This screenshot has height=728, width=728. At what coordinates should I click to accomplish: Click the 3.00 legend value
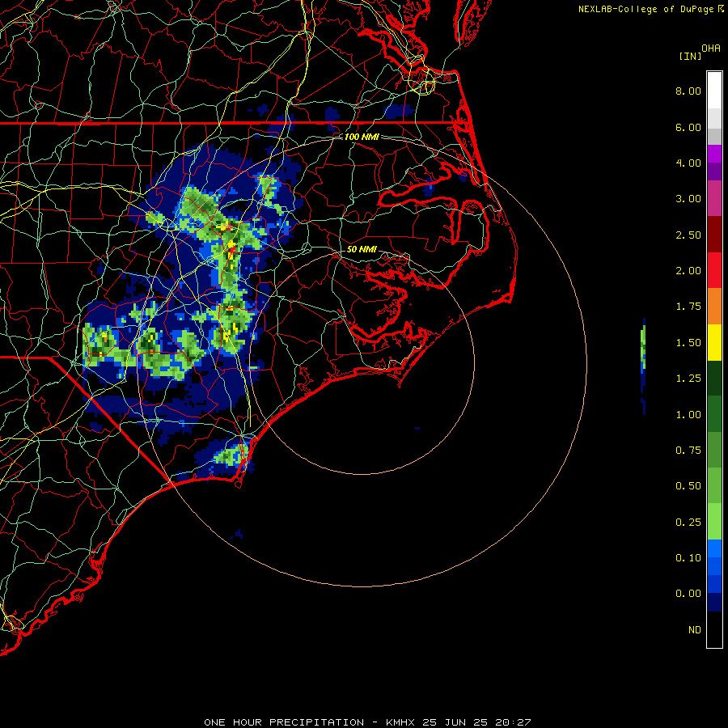[688, 199]
